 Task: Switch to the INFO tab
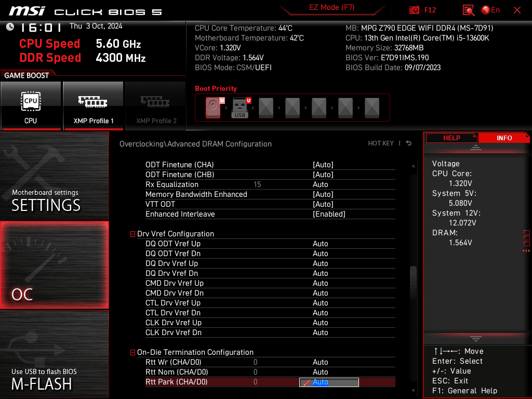pos(504,138)
